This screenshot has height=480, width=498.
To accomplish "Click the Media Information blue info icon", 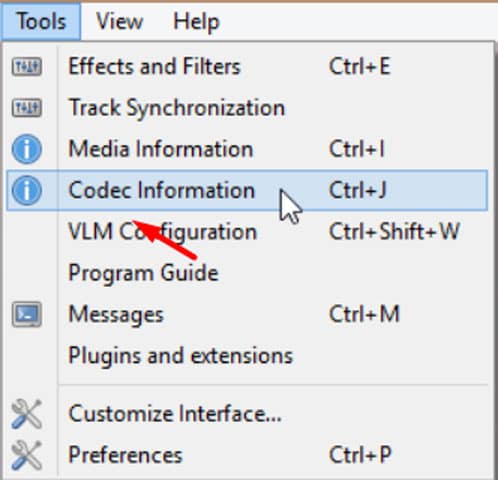I will (27, 149).
